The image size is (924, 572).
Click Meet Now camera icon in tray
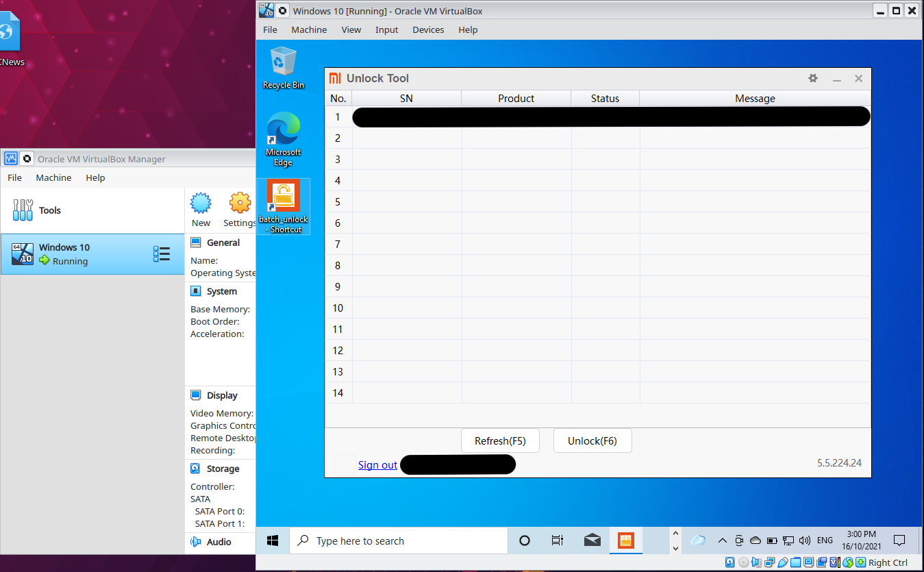point(739,540)
